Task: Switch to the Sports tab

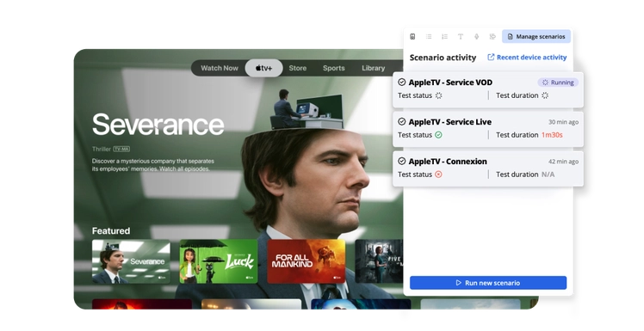Action: point(333,68)
